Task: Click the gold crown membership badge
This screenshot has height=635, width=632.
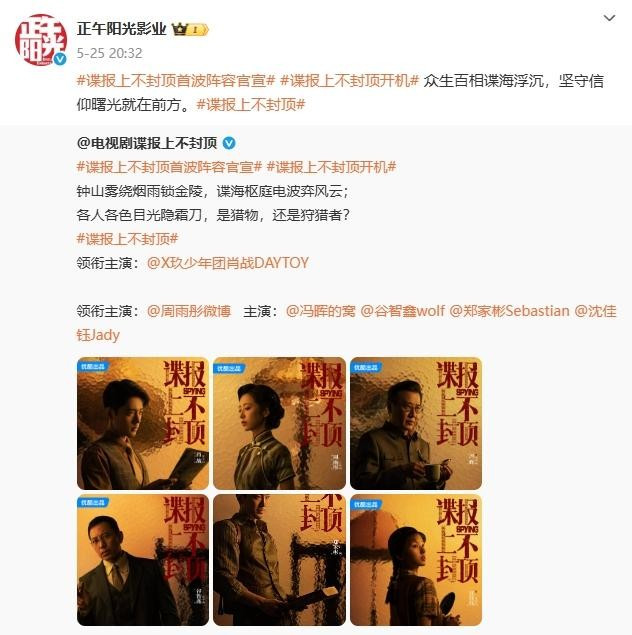Action: [190, 29]
